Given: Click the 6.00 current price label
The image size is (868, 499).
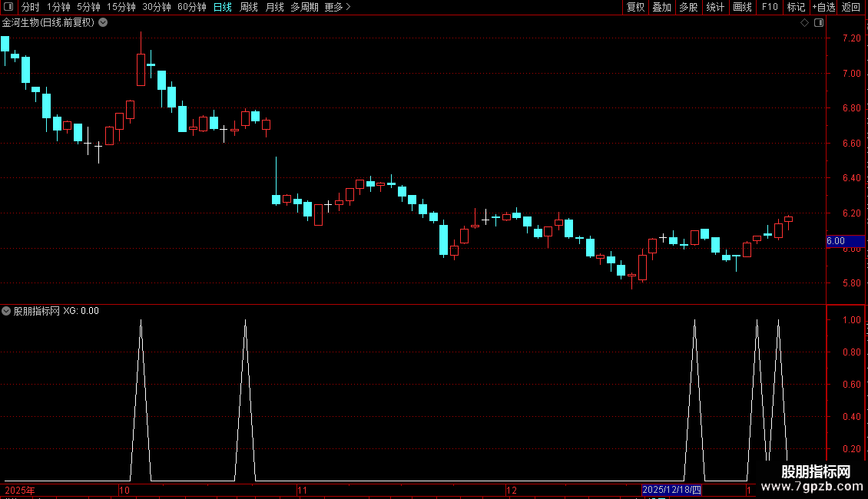Looking at the screenshot, I should (845, 241).
